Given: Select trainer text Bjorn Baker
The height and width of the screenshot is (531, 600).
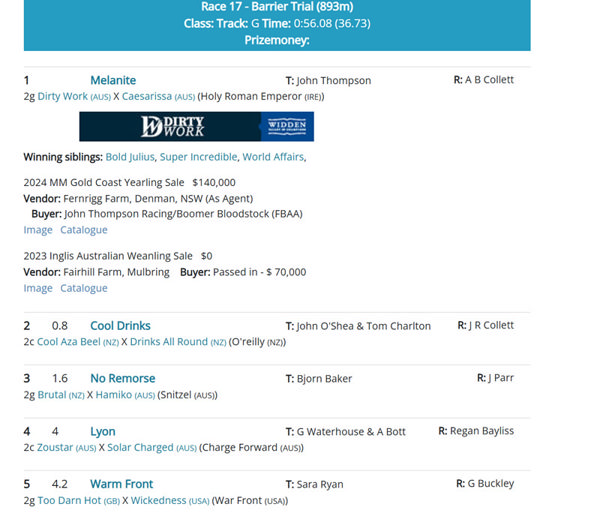Looking at the screenshot, I should [x=324, y=379].
